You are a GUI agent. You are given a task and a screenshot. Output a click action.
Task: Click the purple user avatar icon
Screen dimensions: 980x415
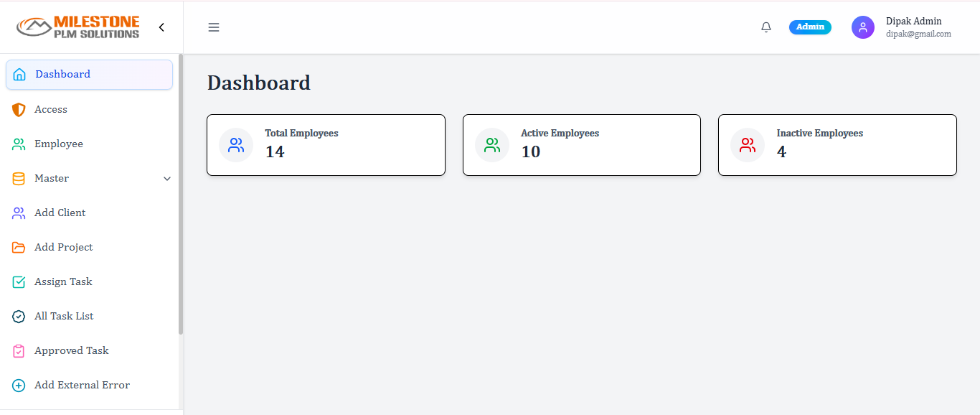(x=863, y=27)
